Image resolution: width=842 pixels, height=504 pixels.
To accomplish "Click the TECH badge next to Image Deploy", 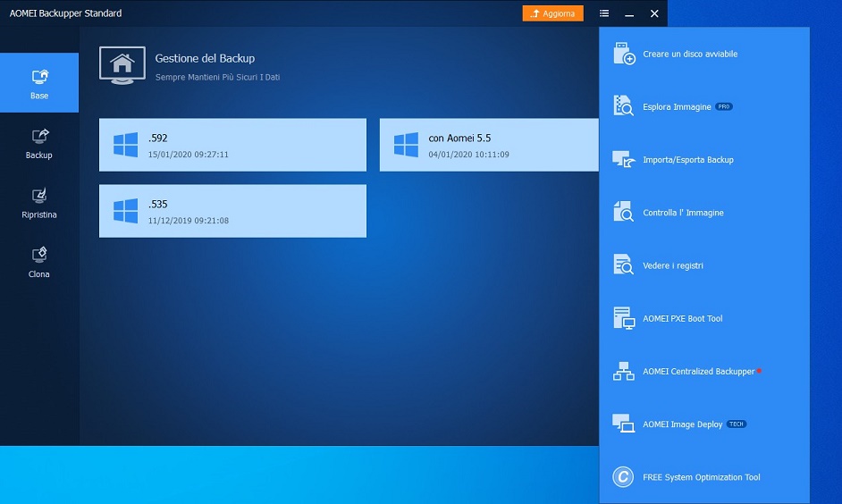I will point(737,424).
